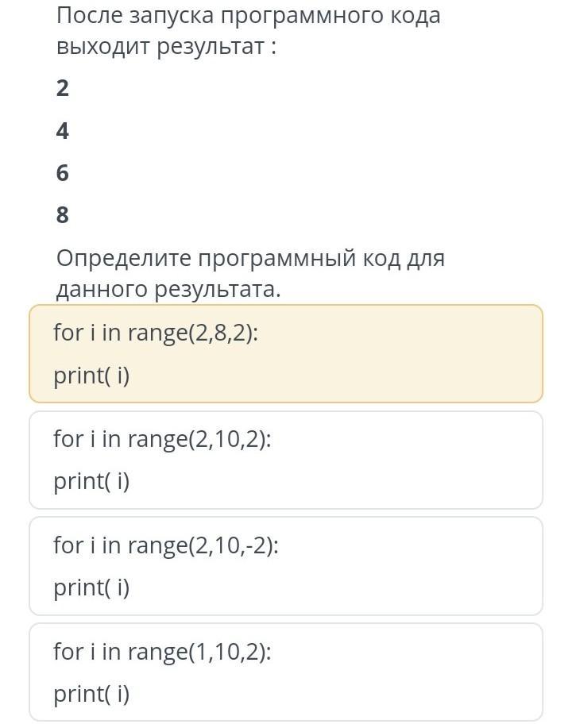Click the "После запуска программного кода" text line
This screenshot has height=728, width=572.
coord(248,16)
